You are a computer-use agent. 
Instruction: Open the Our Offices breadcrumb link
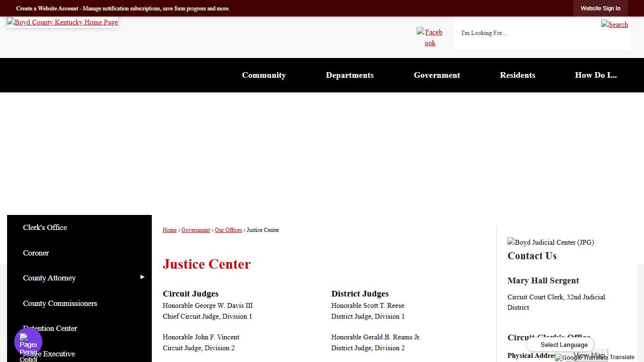tap(228, 230)
